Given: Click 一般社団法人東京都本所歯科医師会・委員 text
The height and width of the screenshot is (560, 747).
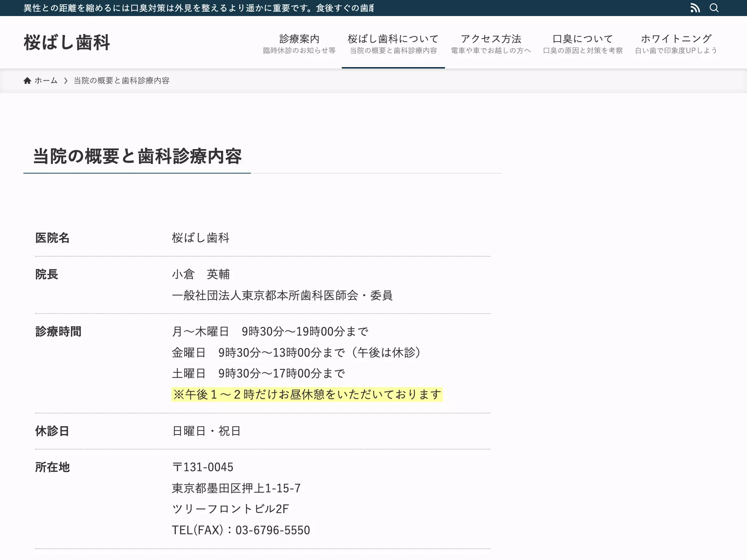Looking at the screenshot, I should pyautogui.click(x=282, y=295).
